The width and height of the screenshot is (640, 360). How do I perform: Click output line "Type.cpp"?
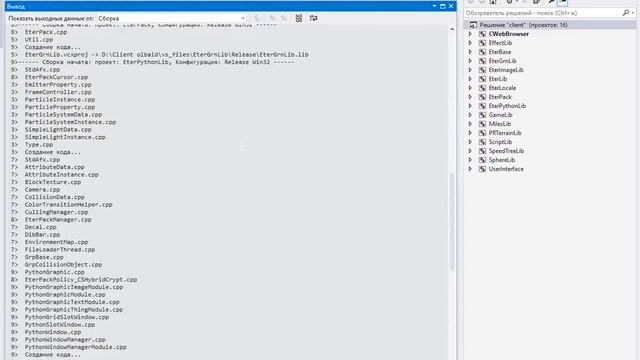[x=39, y=144]
